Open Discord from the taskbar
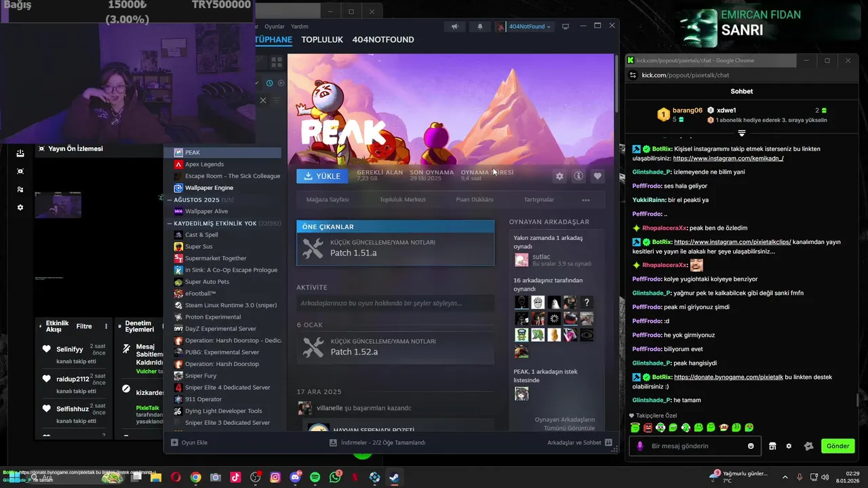Image resolution: width=868 pixels, height=488 pixels. (296, 477)
